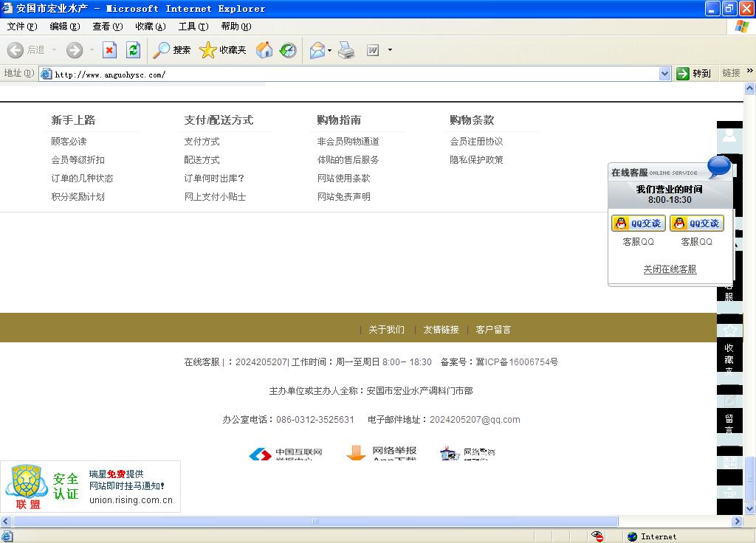Click the History clock icon
Screen dimensions: 756x543
point(288,50)
